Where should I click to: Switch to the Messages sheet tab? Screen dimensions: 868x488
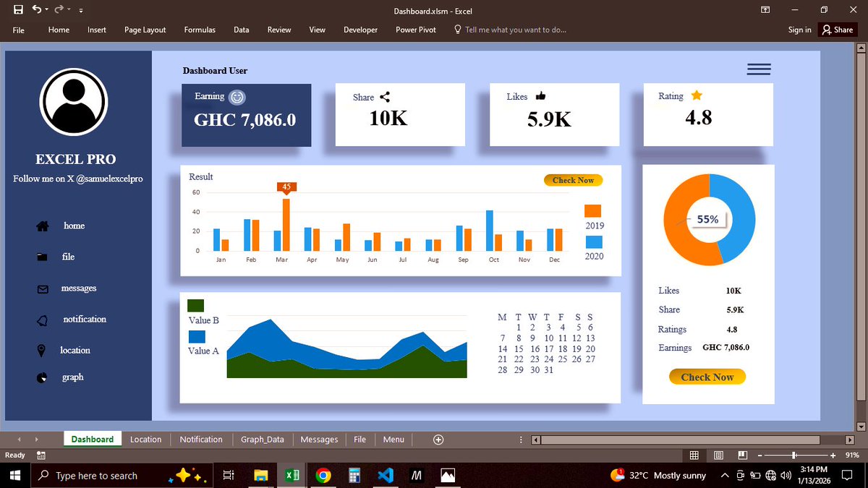(x=319, y=439)
